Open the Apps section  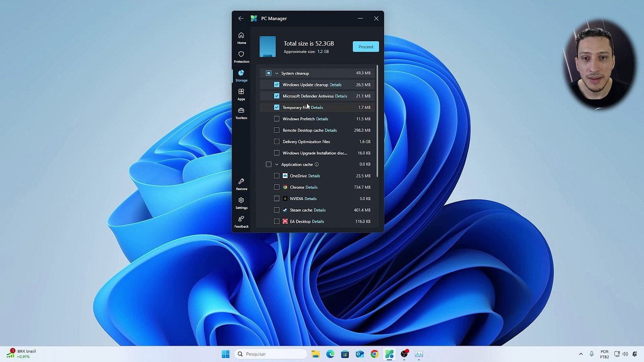pyautogui.click(x=242, y=95)
